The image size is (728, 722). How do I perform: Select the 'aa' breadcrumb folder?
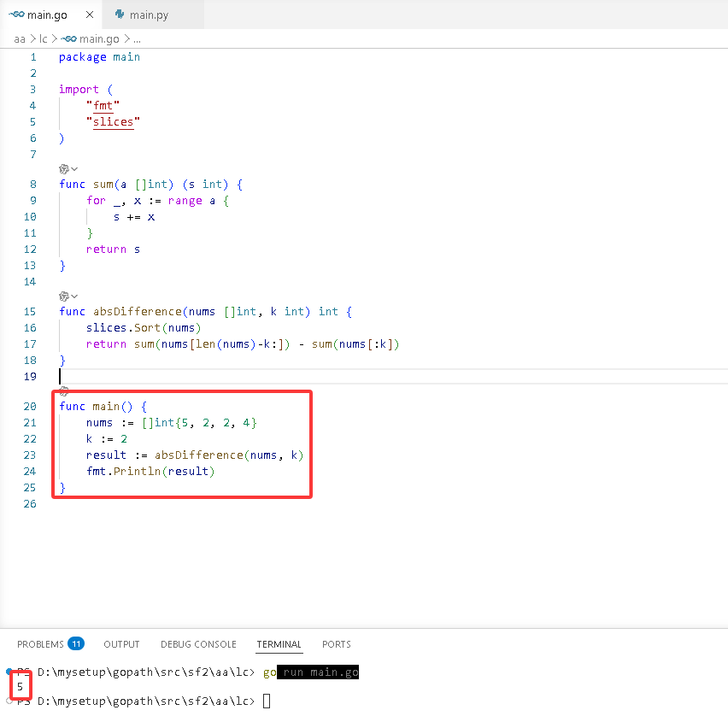tap(20, 39)
